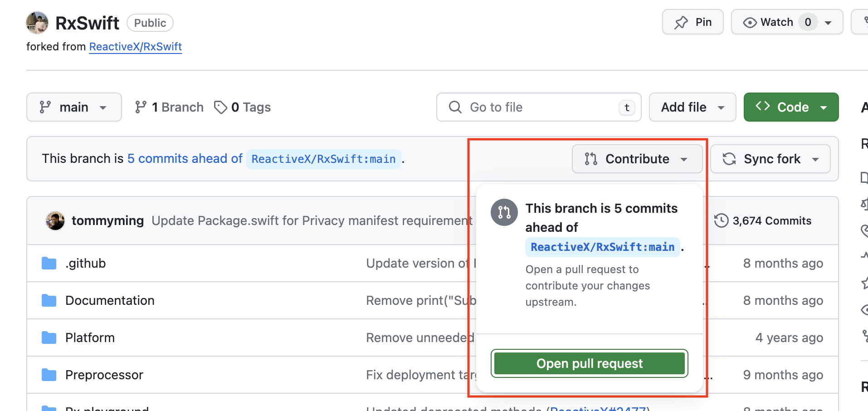The width and height of the screenshot is (868, 411).
Task: Click tommyming commit author avatar
Action: point(55,221)
